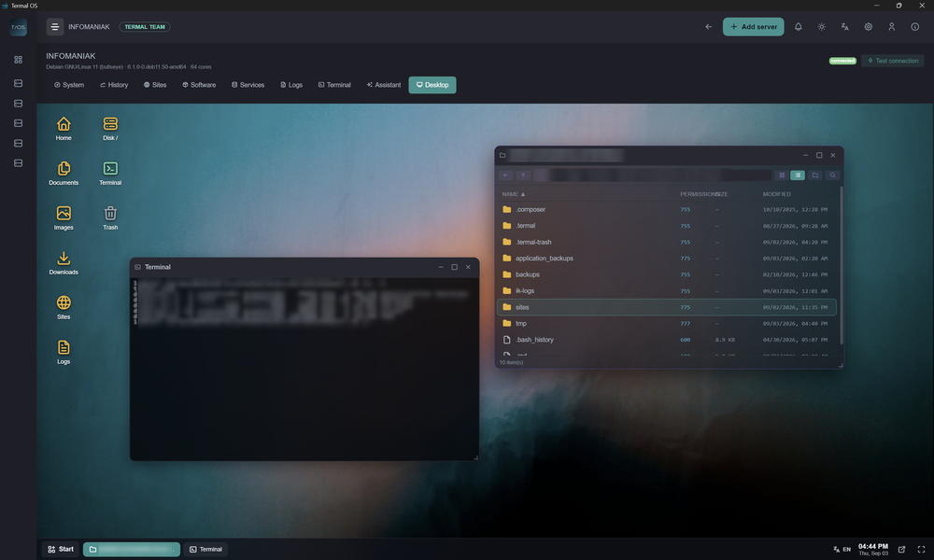Select the last server icon in left sidebar

tap(19, 163)
